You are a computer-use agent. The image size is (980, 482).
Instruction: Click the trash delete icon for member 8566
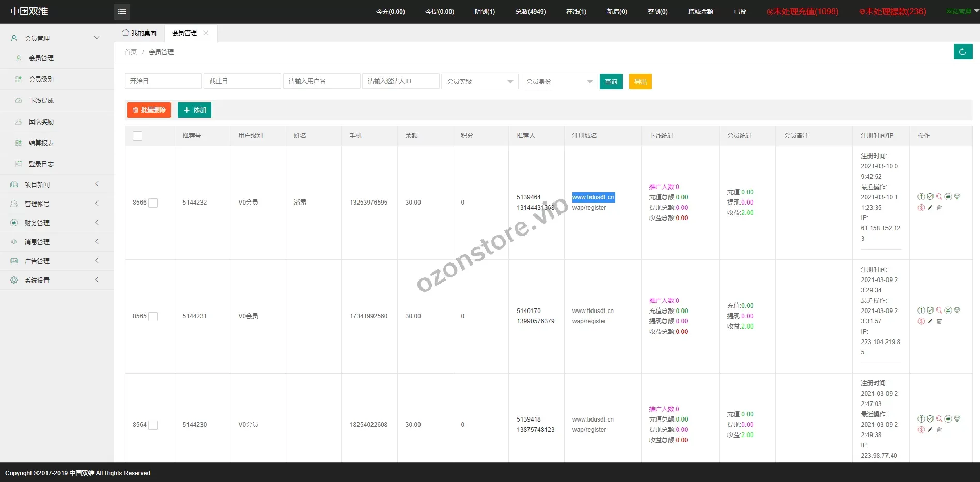pyautogui.click(x=939, y=208)
